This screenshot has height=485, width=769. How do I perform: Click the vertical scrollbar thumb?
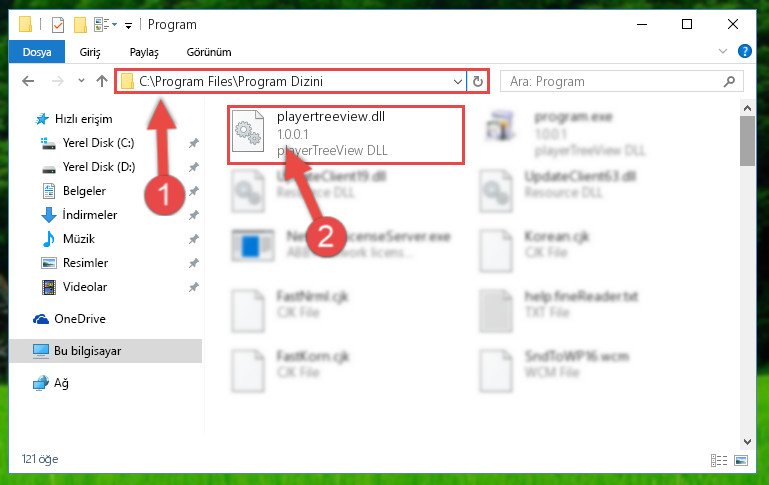[x=747, y=141]
